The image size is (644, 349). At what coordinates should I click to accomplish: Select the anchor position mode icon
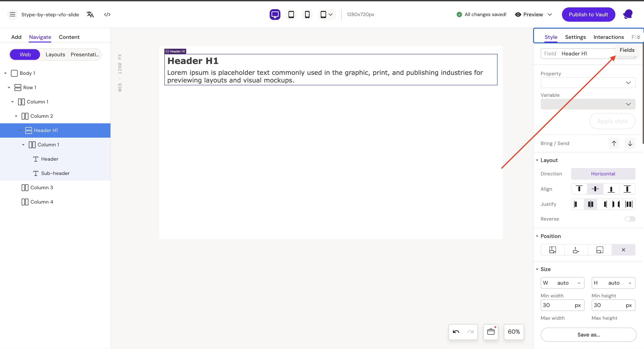pyautogui.click(x=576, y=250)
